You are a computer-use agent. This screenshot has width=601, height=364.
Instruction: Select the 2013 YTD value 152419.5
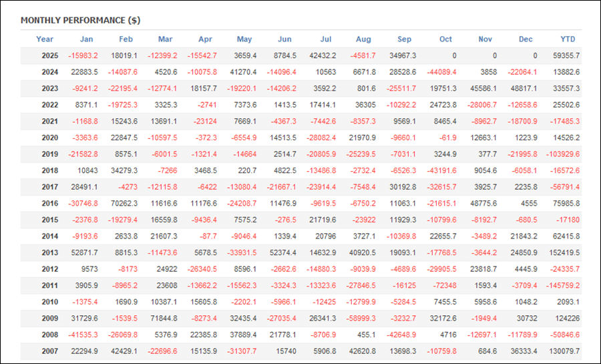(x=564, y=253)
